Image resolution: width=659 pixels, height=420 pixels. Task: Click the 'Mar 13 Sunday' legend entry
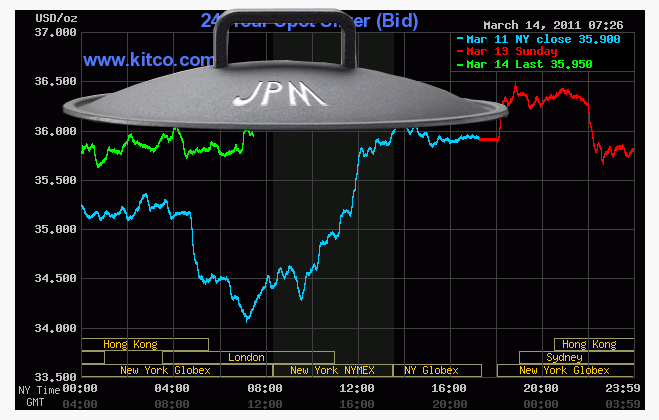click(x=507, y=52)
